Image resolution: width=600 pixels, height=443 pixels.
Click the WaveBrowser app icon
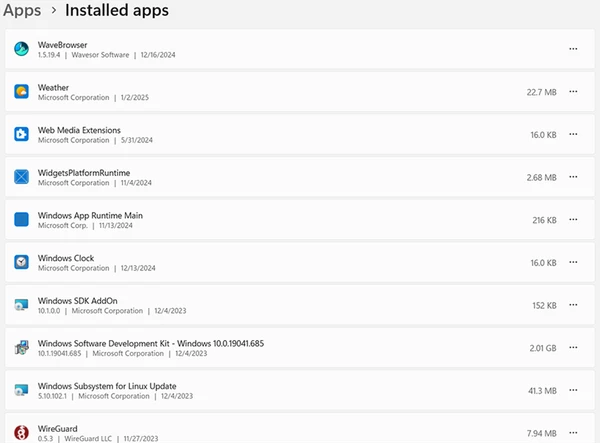click(21, 48)
